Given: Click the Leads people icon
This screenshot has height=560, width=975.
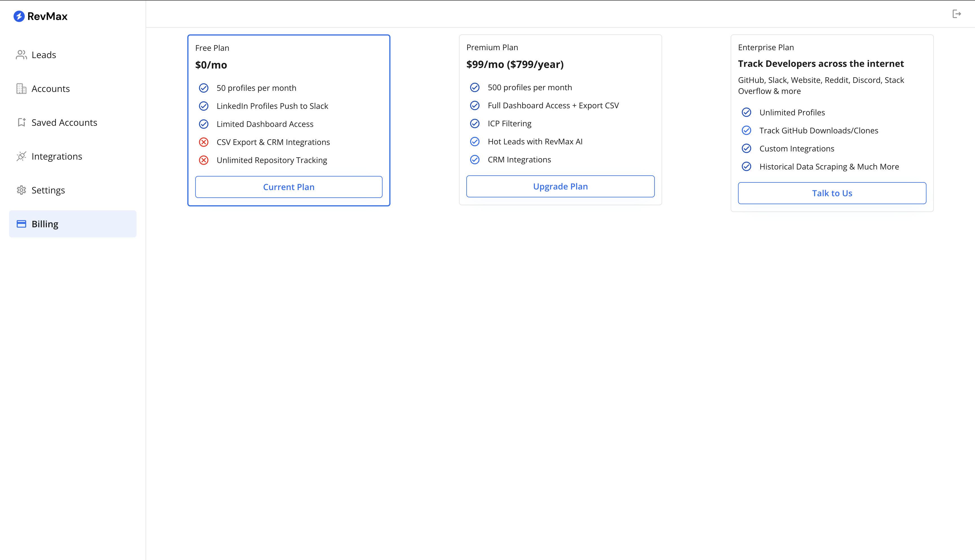Looking at the screenshot, I should (x=21, y=55).
